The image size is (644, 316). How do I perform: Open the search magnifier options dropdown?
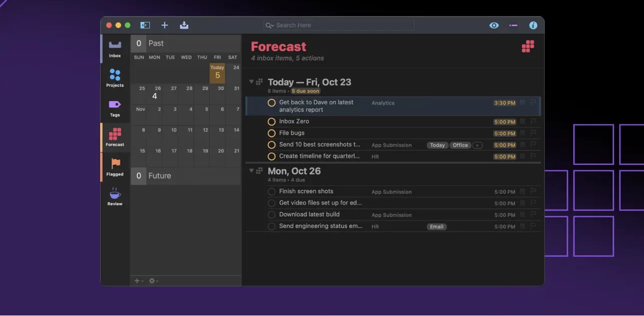[x=270, y=25]
